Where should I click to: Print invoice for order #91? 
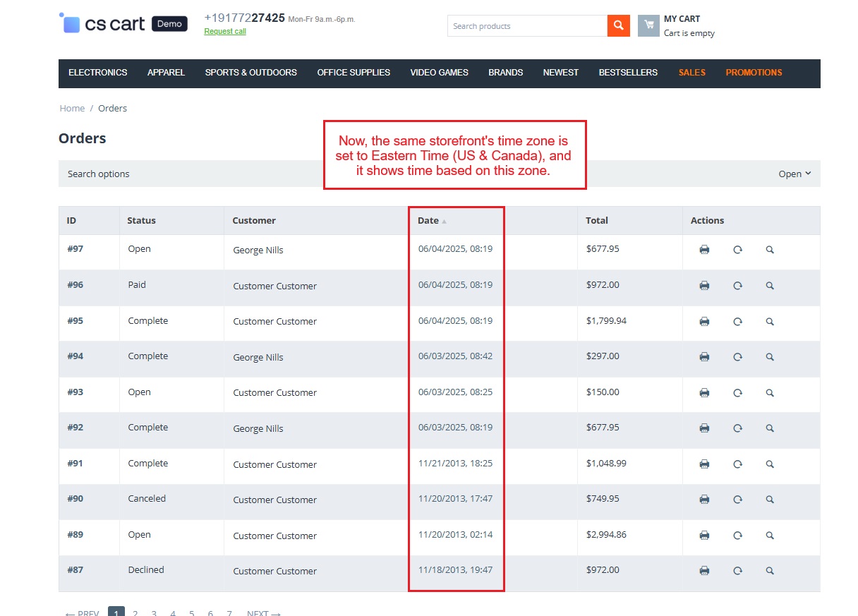coord(703,464)
